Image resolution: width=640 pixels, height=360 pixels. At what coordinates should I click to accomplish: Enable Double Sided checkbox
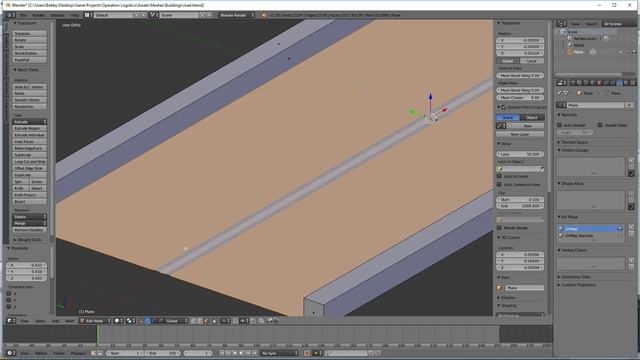[x=600, y=125]
